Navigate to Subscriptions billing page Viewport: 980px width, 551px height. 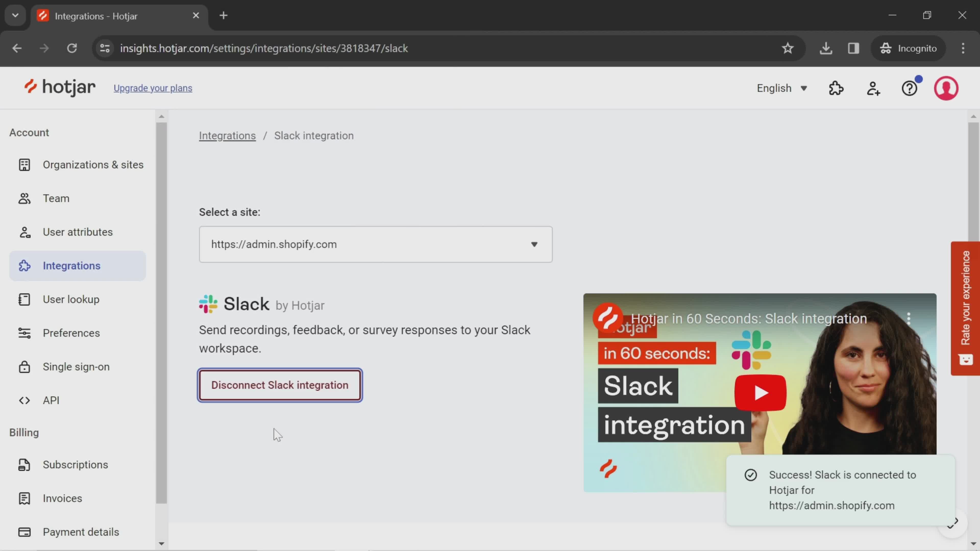click(75, 465)
